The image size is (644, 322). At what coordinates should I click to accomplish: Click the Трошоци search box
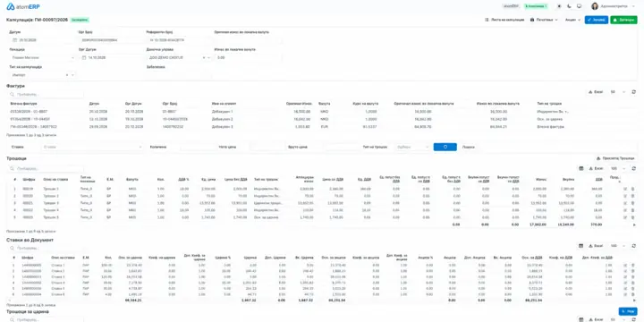click(x=46, y=168)
